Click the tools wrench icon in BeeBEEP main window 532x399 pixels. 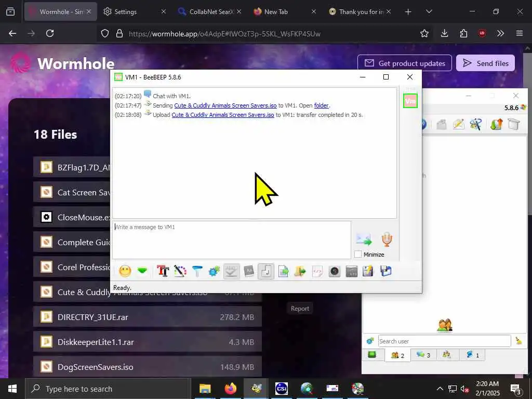pyautogui.click(x=476, y=125)
